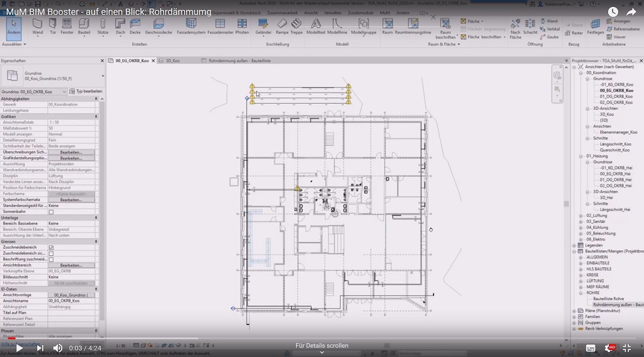Toggle Beschriftung zuschneiden checkbox
Viewport: 644px width, 357px height.
pyautogui.click(x=51, y=259)
